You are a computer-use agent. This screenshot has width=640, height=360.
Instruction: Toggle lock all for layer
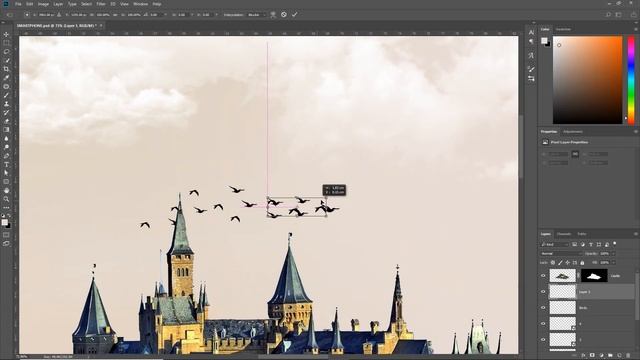pos(582,262)
